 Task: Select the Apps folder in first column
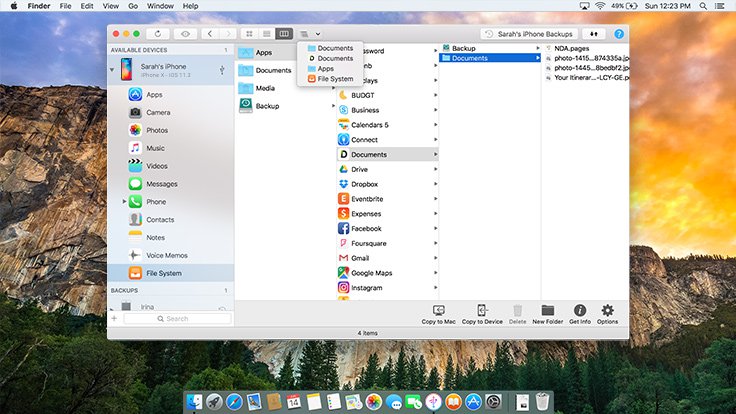pos(266,53)
